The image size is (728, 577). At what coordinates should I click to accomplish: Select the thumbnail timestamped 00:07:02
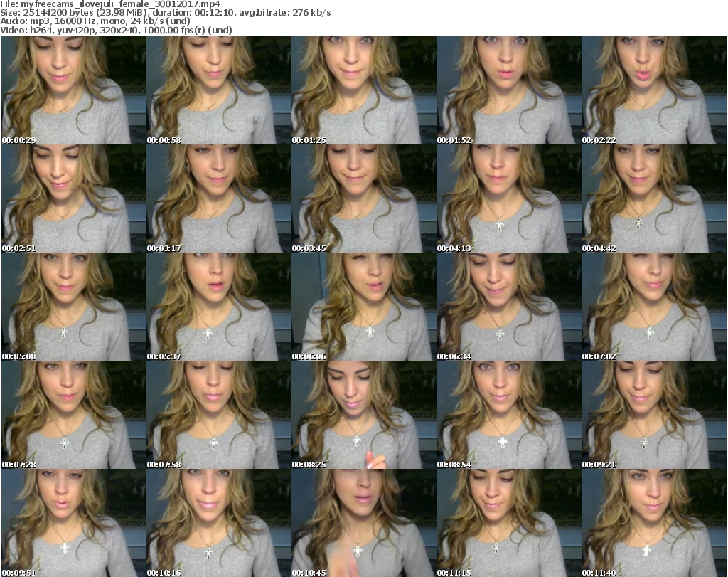click(x=654, y=307)
